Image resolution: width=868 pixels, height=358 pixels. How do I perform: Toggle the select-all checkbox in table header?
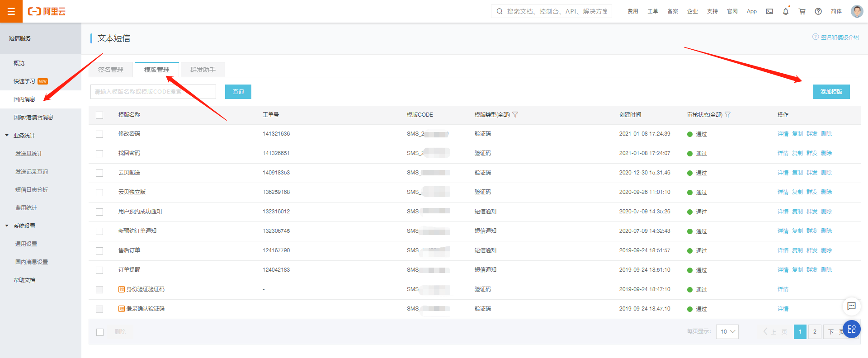click(x=99, y=115)
